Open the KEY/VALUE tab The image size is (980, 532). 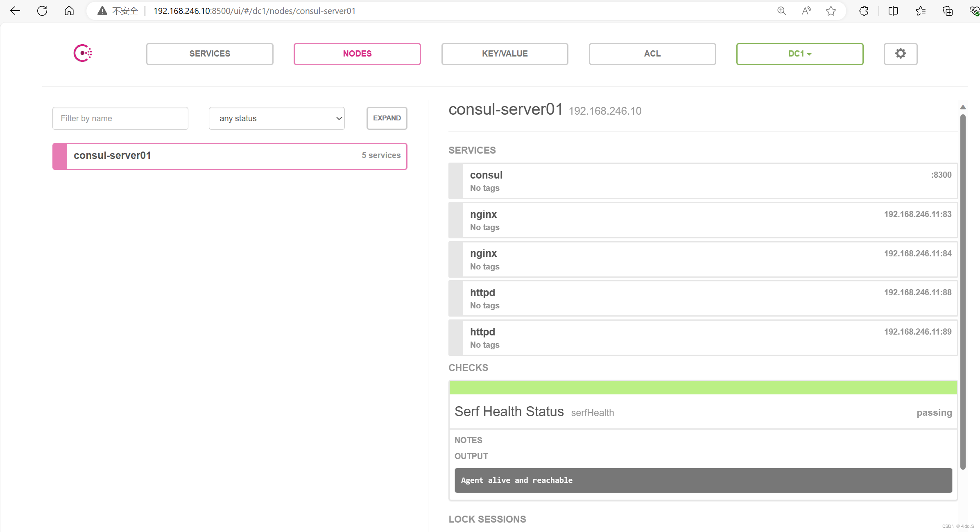tap(505, 54)
